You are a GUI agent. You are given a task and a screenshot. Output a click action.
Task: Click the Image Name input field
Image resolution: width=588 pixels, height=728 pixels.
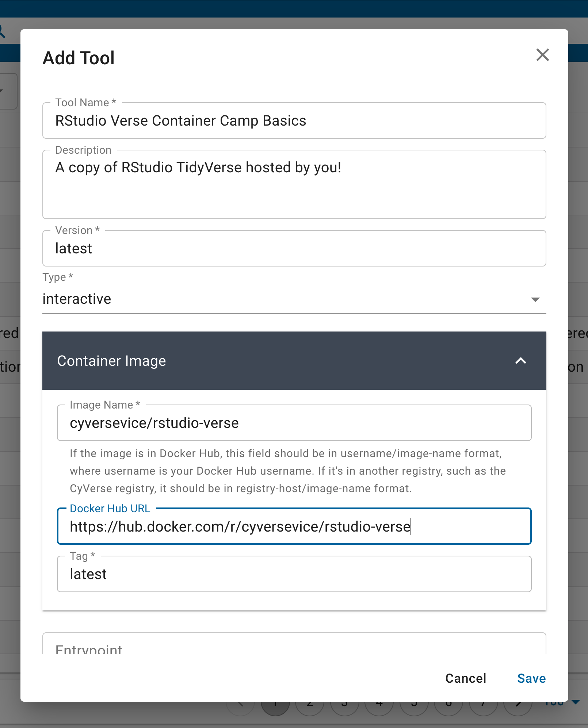pos(294,423)
